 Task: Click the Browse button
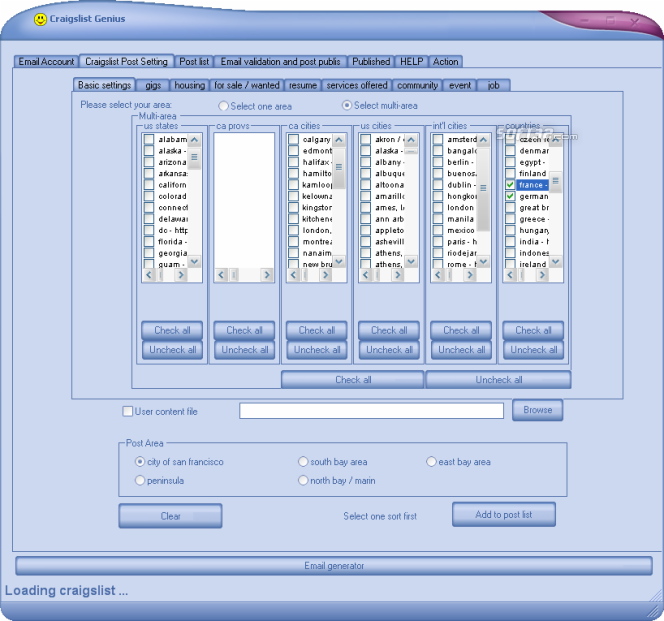[x=537, y=410]
